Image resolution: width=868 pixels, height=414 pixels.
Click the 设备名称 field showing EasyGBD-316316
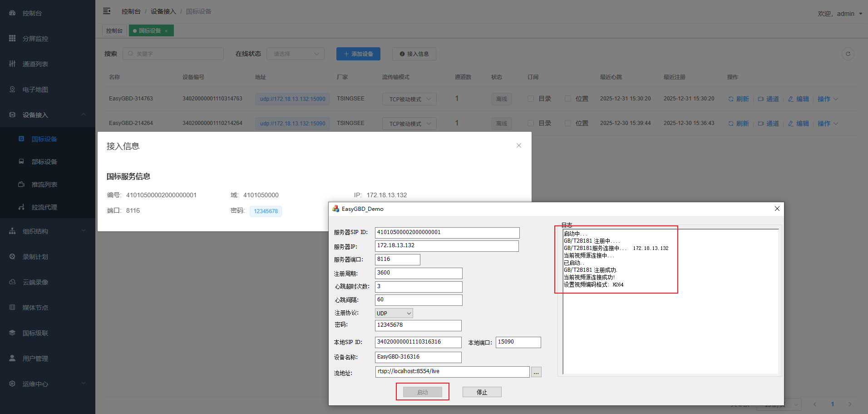click(418, 357)
